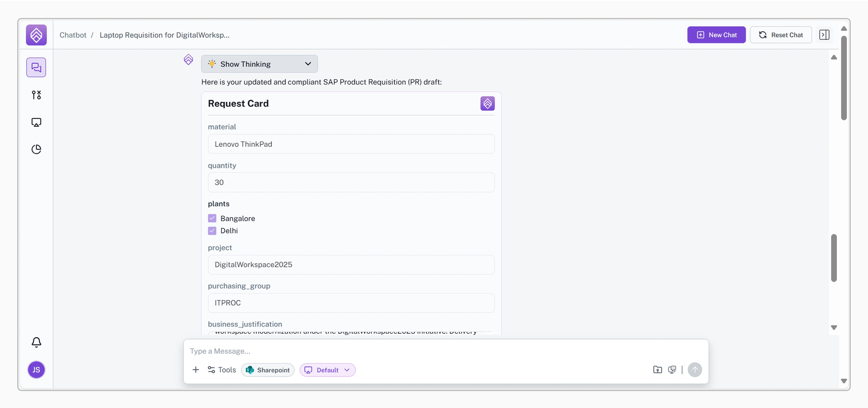Open the pie chart analytics icon
The width and height of the screenshot is (868, 408).
point(36,149)
